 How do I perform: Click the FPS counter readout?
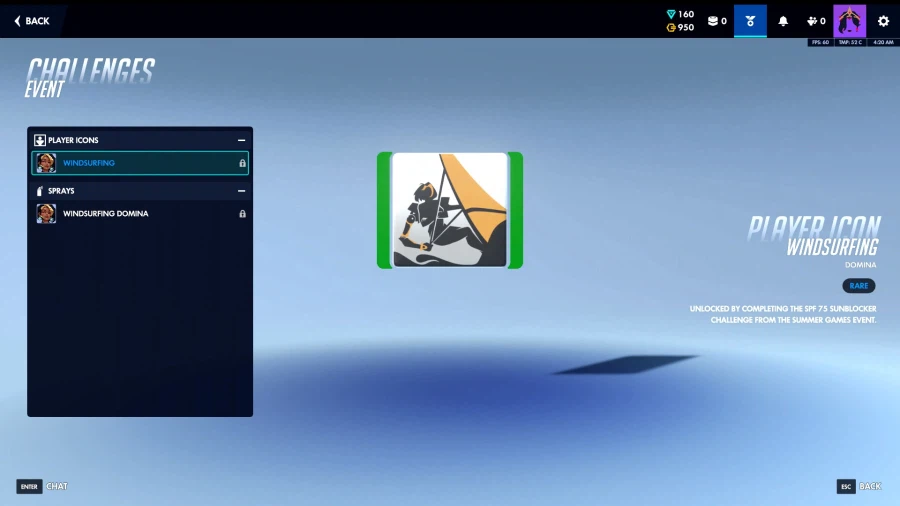tap(821, 42)
